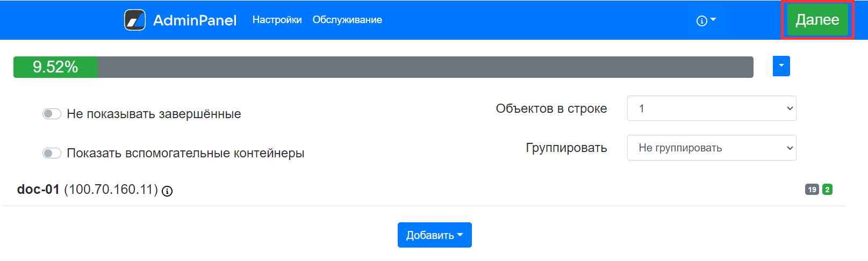Viewport: 868px width, 261px height.
Task: Open the "Обслуживание" menu
Action: (x=347, y=20)
